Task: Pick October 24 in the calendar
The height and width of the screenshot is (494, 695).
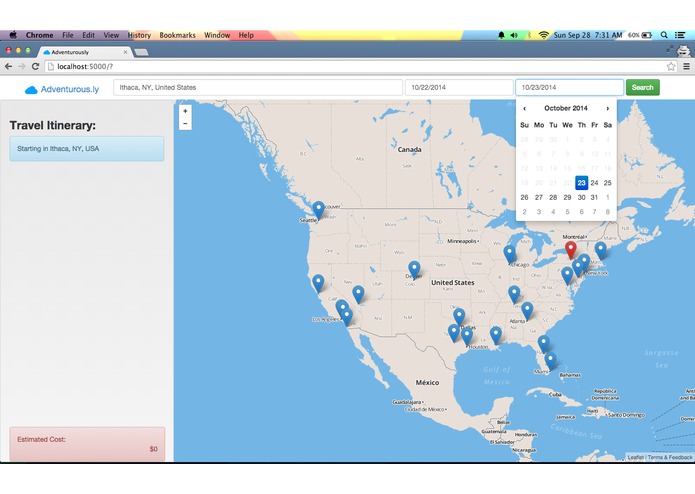Action: coord(594,183)
